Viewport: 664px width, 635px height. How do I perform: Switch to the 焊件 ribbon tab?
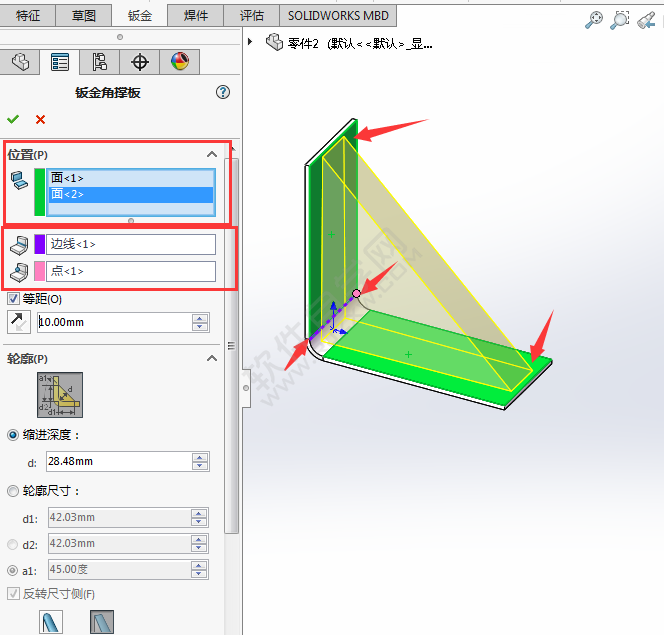click(196, 16)
